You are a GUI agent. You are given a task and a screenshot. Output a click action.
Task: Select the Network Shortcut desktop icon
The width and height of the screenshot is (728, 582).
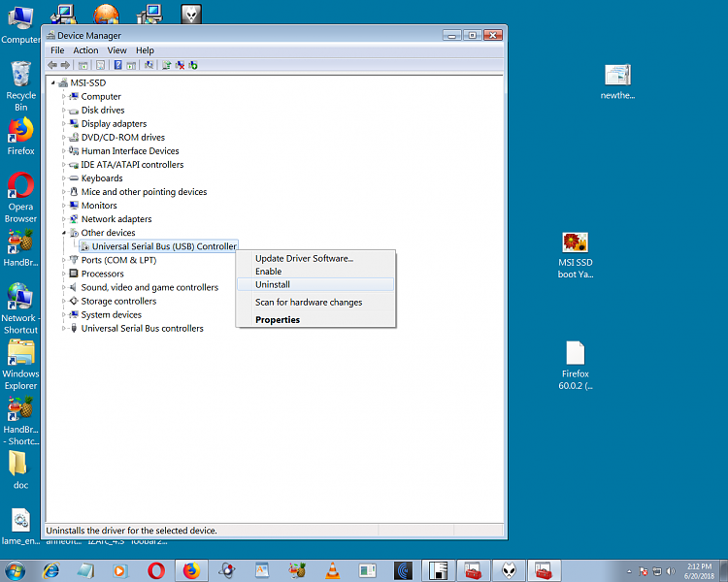pos(20,308)
